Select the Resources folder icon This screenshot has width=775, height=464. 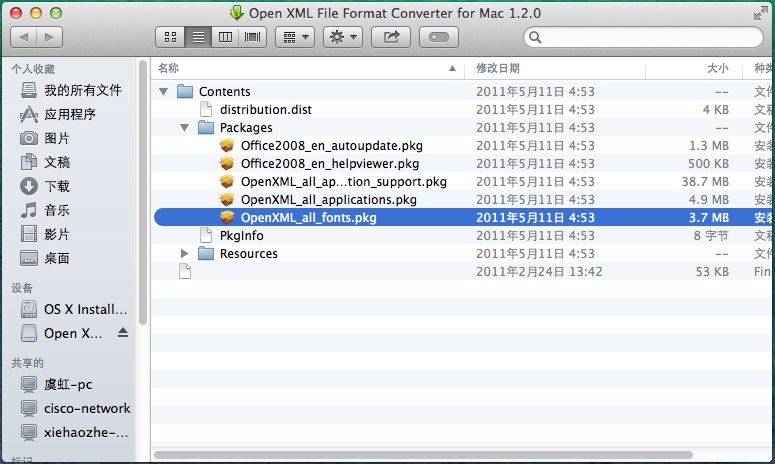[206, 253]
